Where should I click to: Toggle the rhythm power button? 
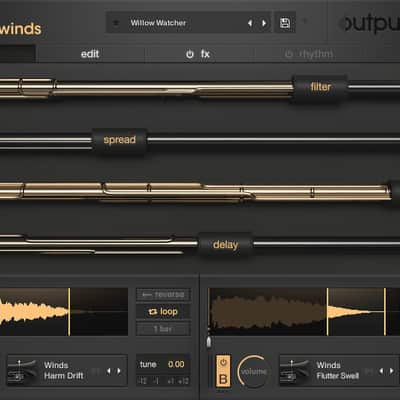click(x=289, y=54)
